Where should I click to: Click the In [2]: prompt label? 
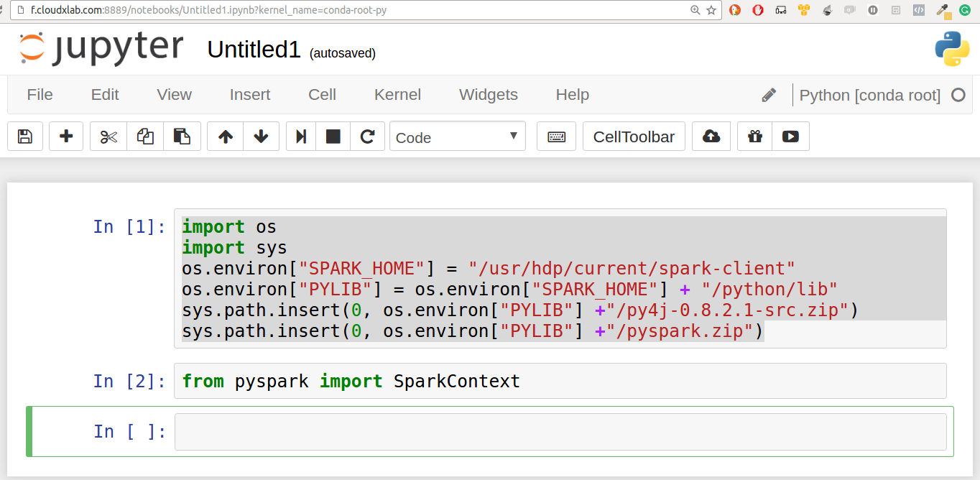pyautogui.click(x=129, y=382)
